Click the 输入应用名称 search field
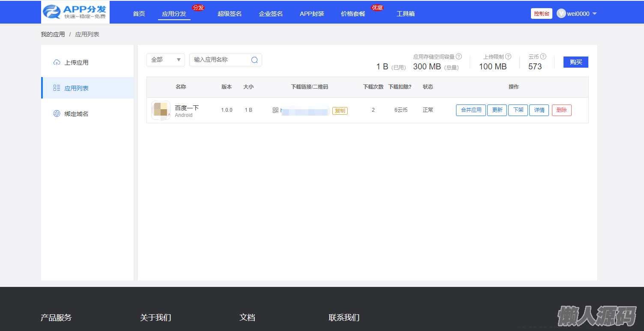644x331 pixels. 220,60
